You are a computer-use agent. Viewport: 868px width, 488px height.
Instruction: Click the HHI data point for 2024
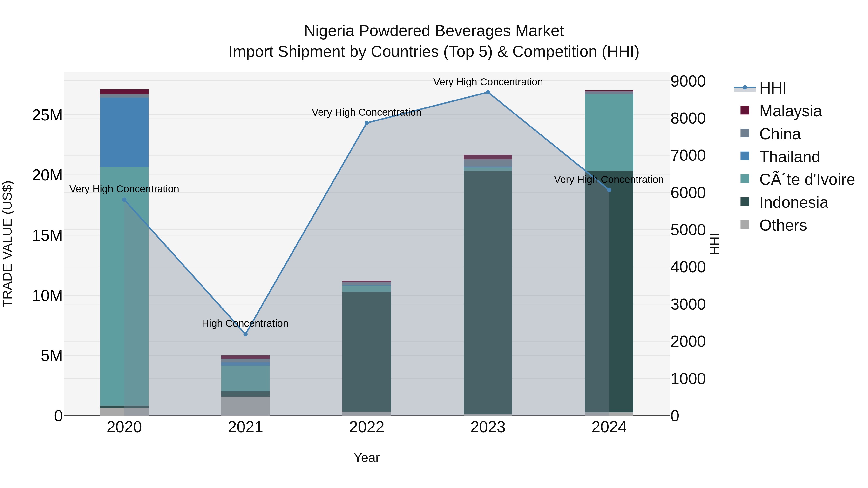coord(609,190)
